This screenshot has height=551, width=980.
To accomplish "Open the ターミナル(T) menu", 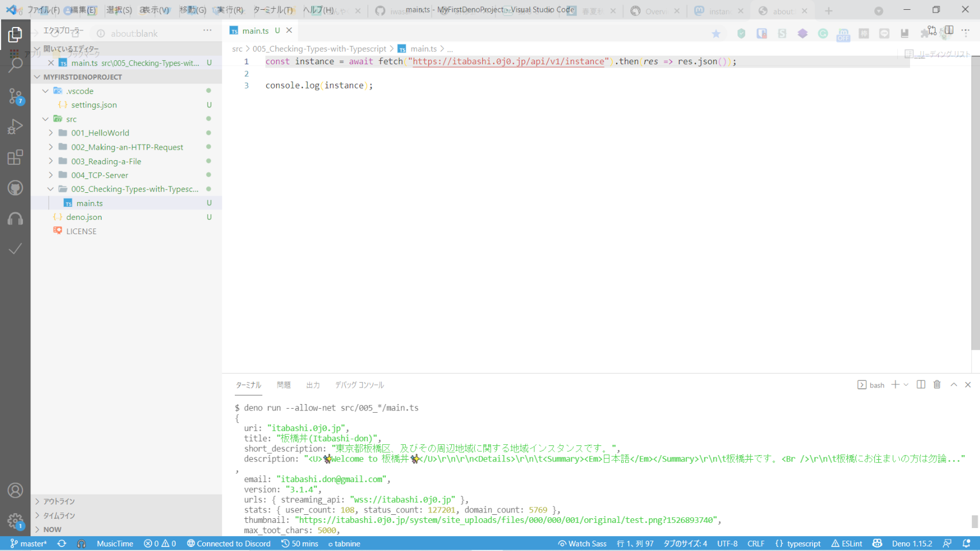I will point(273,10).
